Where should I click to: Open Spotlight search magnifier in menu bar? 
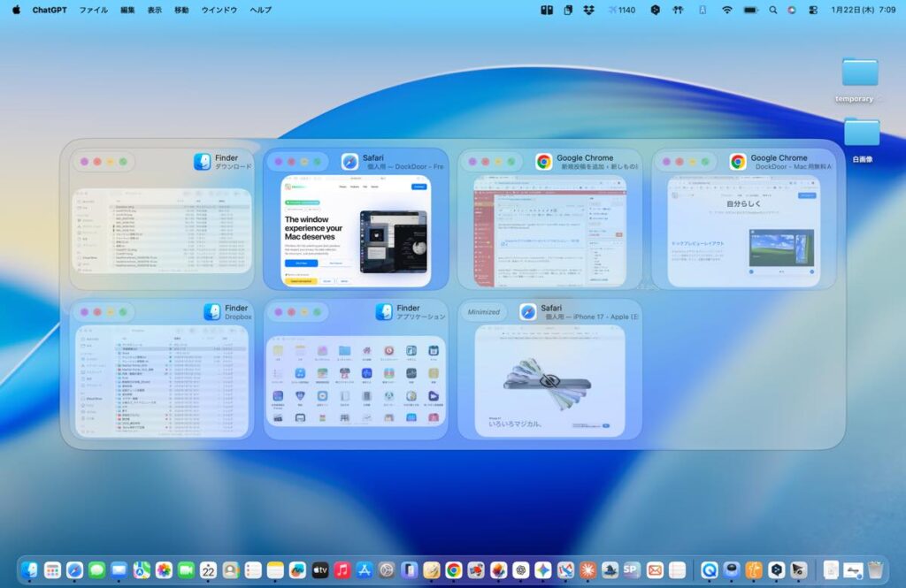point(773,10)
